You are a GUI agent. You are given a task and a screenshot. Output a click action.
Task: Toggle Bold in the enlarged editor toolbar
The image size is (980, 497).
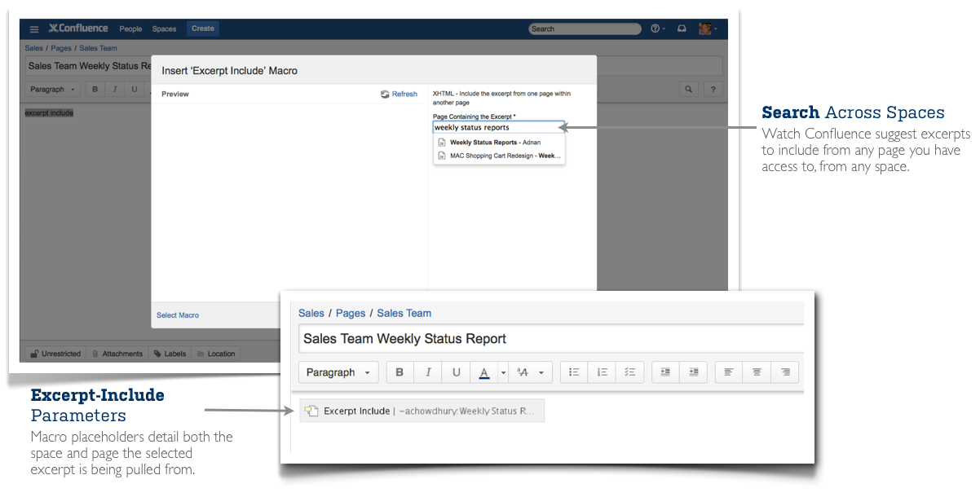[x=400, y=372]
